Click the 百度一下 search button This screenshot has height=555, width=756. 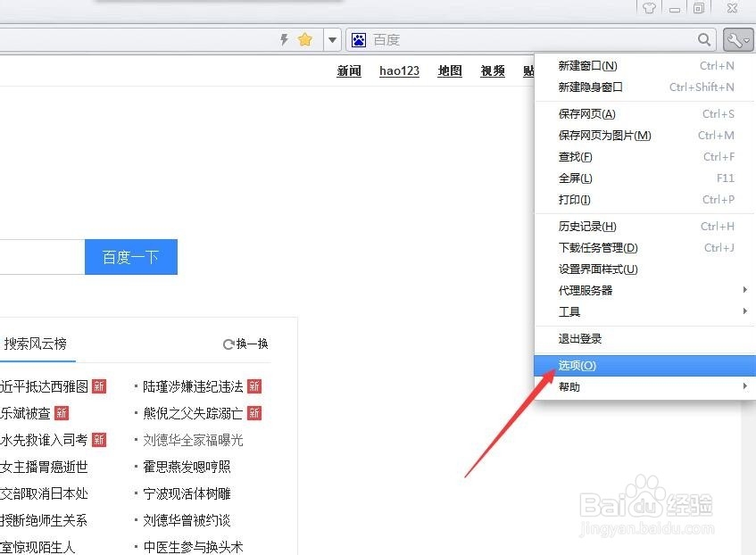pos(130,256)
